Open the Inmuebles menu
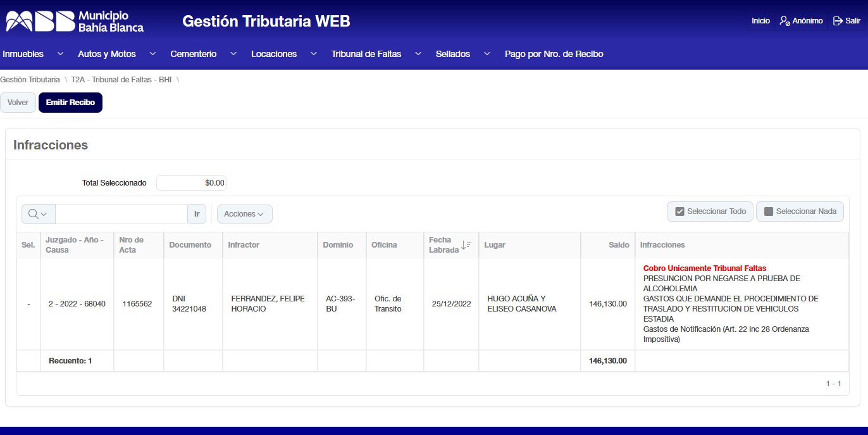 coord(23,54)
